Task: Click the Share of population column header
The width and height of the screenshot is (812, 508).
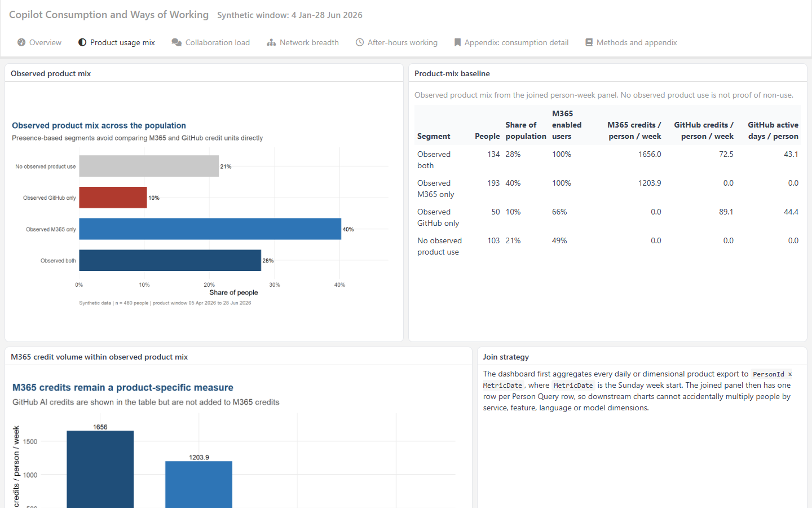Action: click(526, 130)
